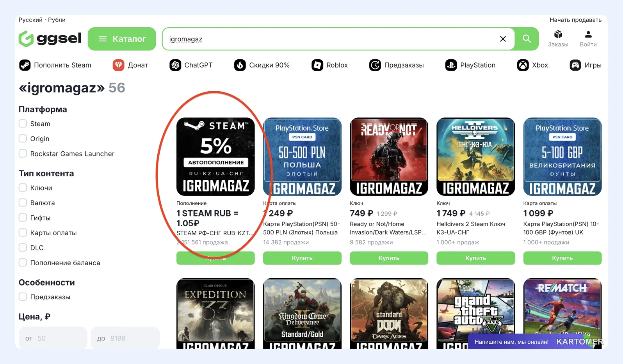The image size is (623, 364).
Task: Open Kingdom Come Deliverance thumbnail
Action: tap(302, 313)
